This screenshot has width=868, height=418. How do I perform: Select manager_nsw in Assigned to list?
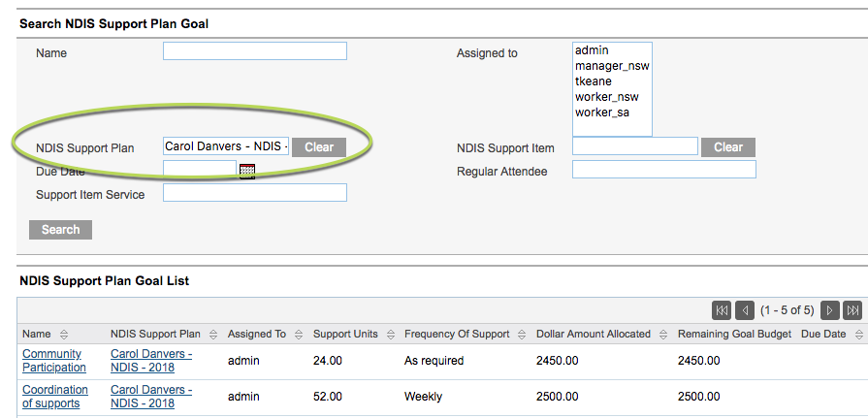coord(612,66)
